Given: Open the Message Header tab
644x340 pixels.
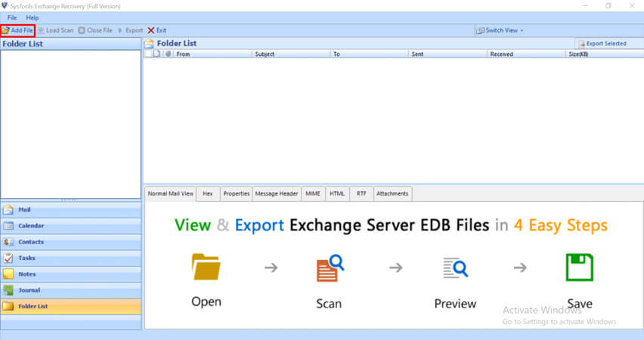Looking at the screenshot, I should (x=277, y=193).
